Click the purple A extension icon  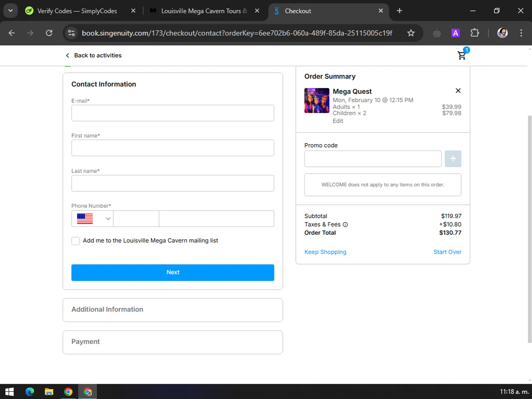(455, 33)
